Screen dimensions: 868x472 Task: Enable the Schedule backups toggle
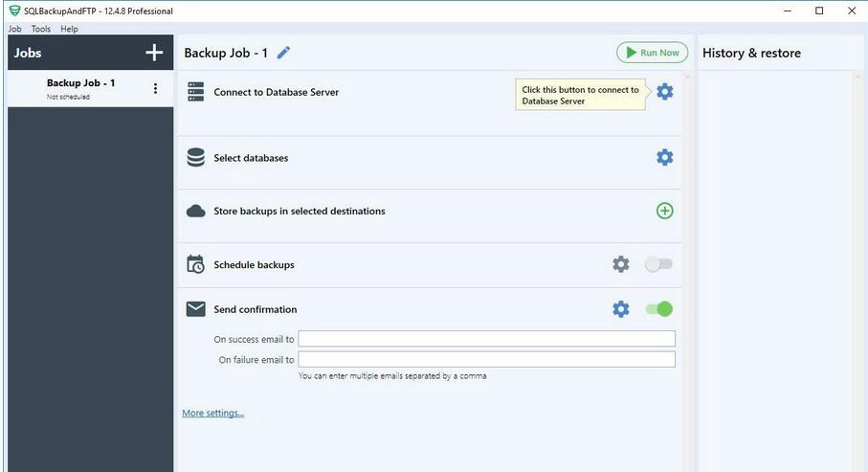point(658,264)
